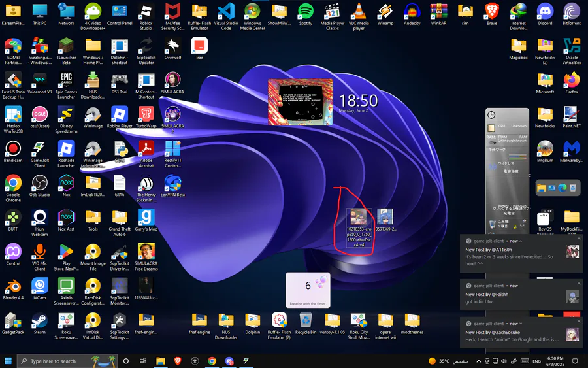Open the Overwolf desktop icon
The height and width of the screenshot is (368, 588).
(x=173, y=48)
